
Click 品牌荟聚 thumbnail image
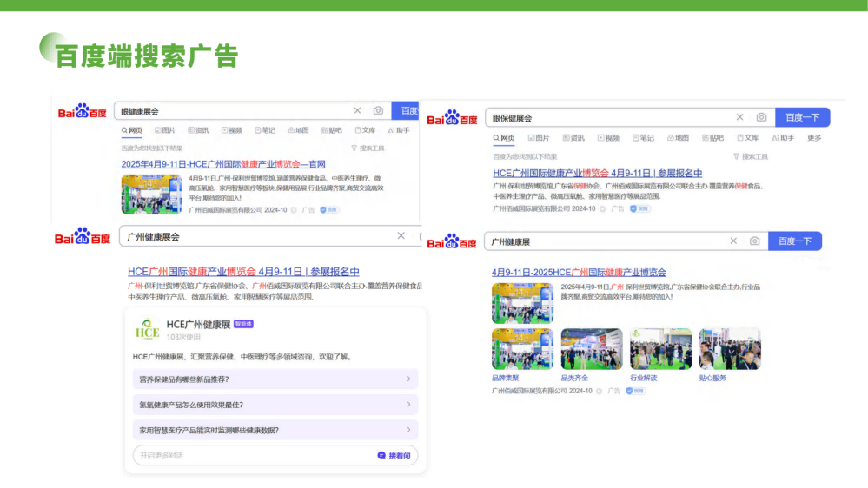[x=522, y=349]
